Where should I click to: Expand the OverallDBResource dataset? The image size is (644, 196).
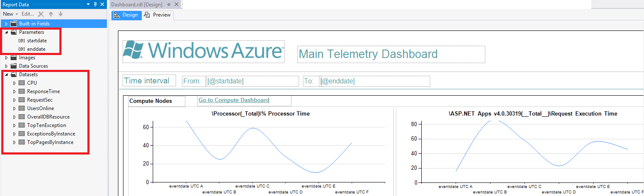[14, 117]
